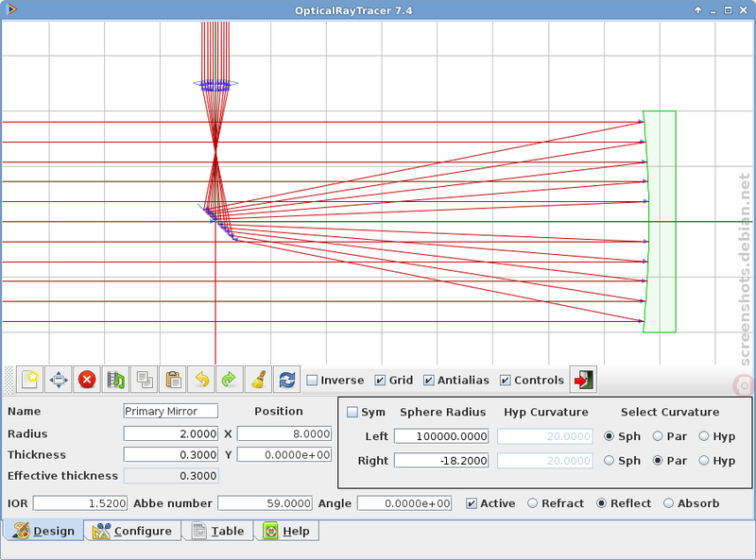Click the Position Y input field
This screenshot has width=756, height=560.
[x=284, y=454]
